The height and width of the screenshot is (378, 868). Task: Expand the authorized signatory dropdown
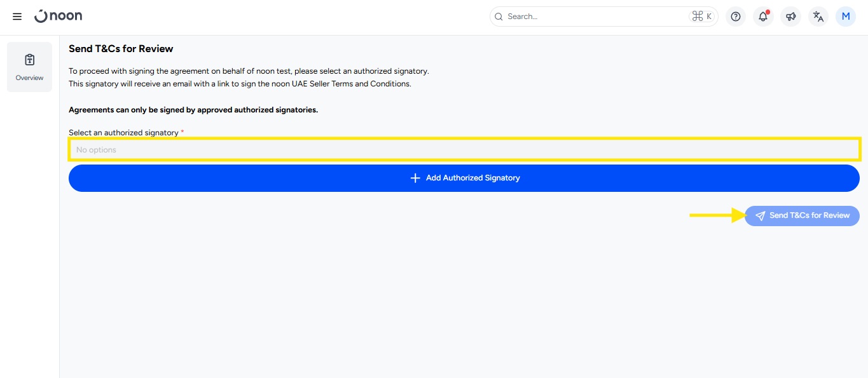pyautogui.click(x=464, y=150)
